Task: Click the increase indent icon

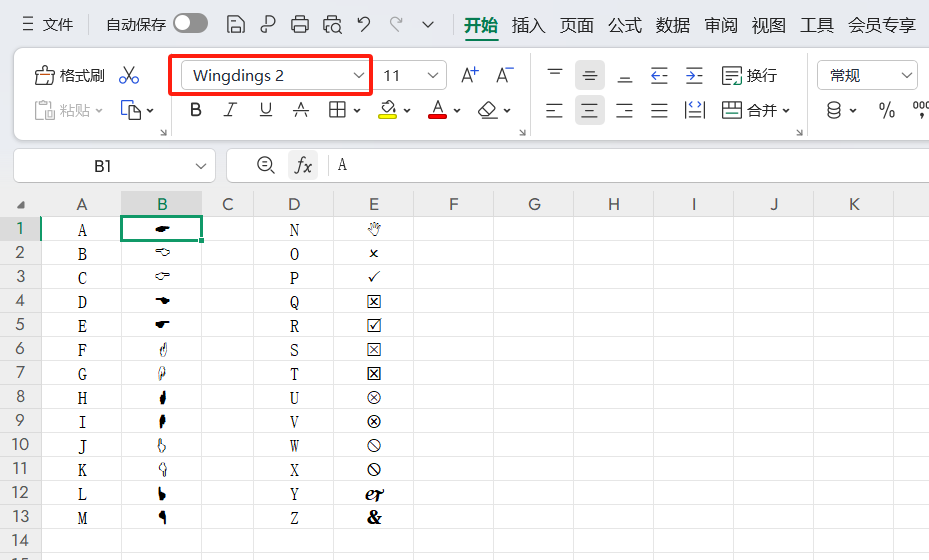Action: click(x=694, y=75)
